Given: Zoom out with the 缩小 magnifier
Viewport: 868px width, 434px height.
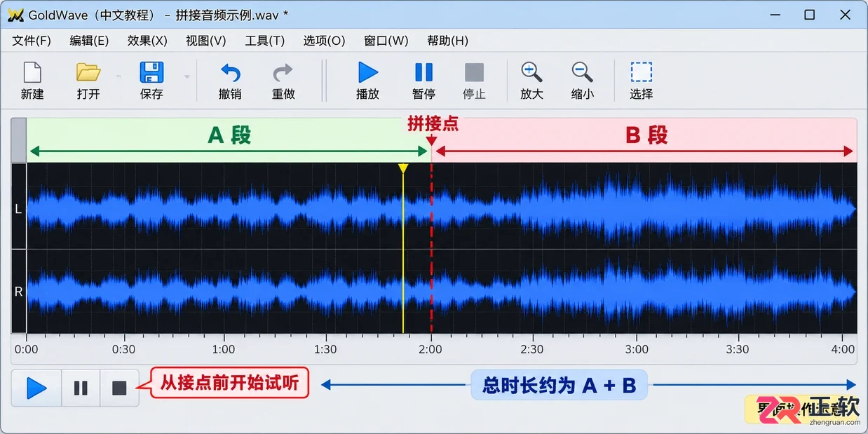Looking at the screenshot, I should tap(583, 73).
